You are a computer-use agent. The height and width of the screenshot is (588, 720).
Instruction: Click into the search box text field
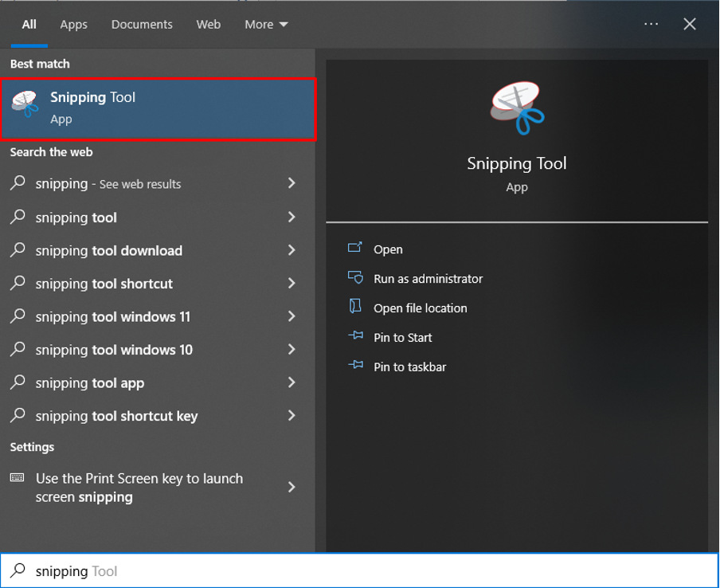click(x=359, y=570)
